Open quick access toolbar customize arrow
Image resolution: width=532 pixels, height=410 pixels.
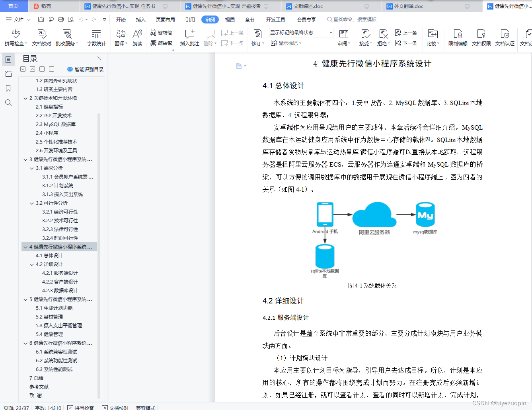click(x=104, y=19)
